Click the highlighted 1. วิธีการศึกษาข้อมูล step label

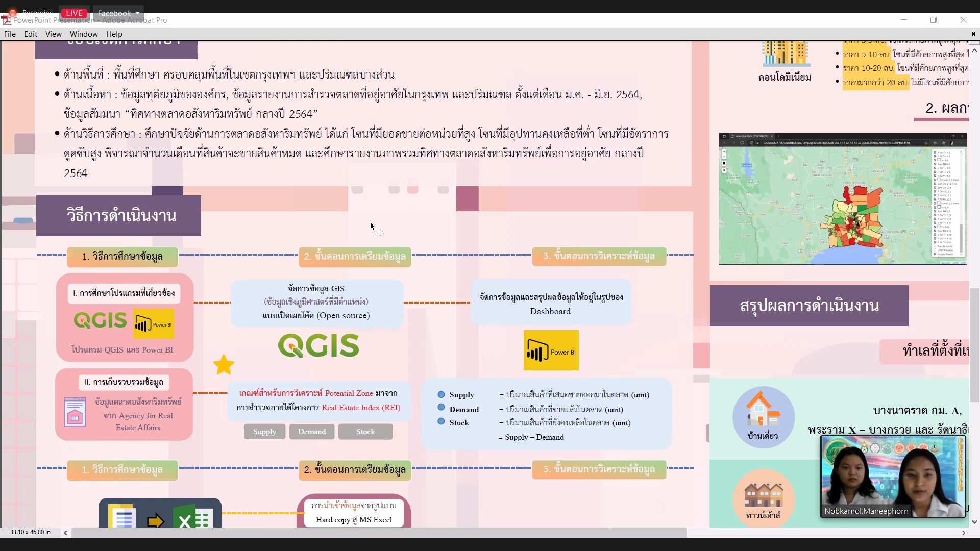click(122, 257)
